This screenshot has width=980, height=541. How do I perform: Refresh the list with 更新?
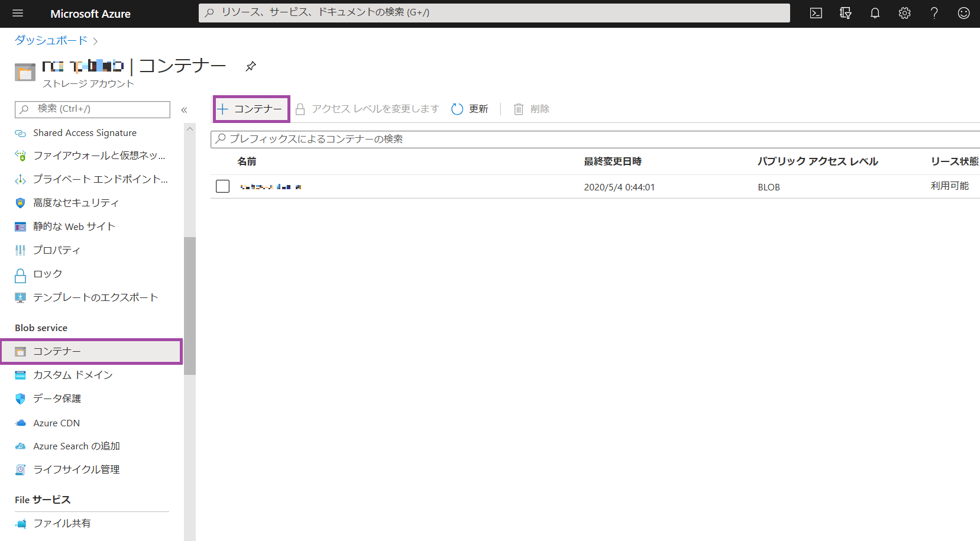[470, 109]
